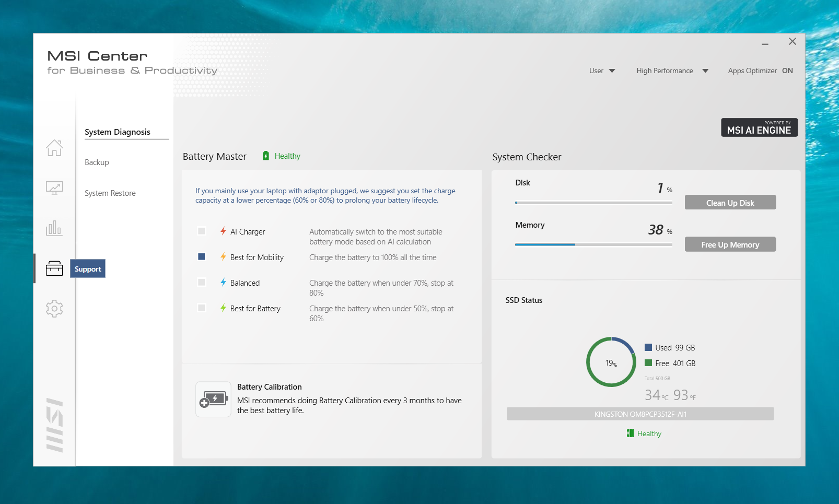
Task: Click the 'Used 99 GB' text
Action: 675,348
